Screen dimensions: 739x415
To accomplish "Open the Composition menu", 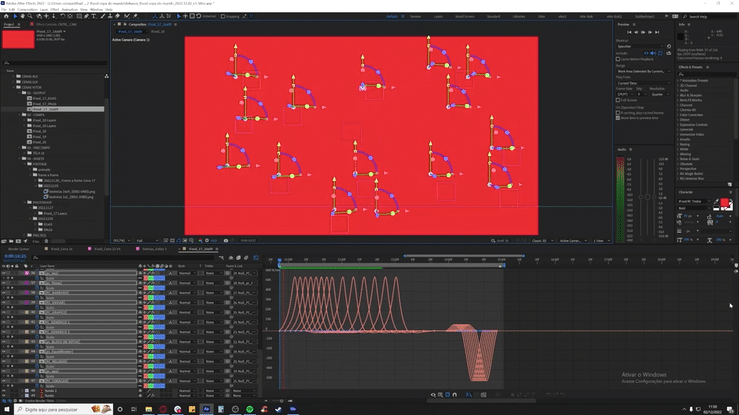I will click(x=27, y=9).
